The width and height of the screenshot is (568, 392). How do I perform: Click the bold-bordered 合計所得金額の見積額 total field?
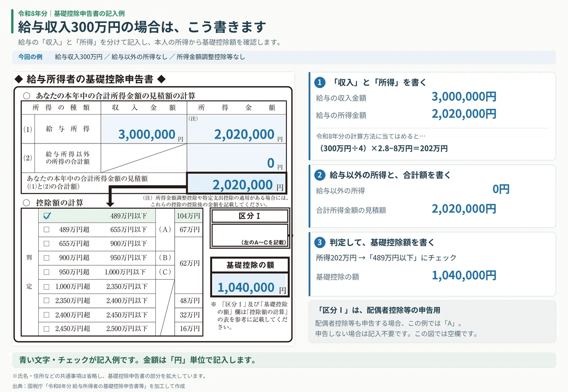(x=237, y=183)
